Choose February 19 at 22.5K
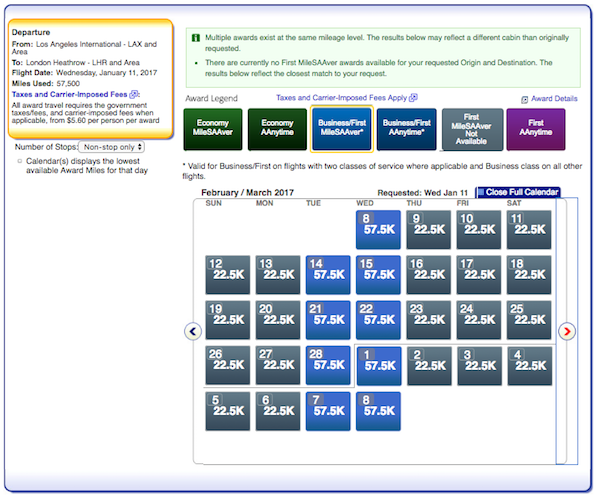 click(x=228, y=320)
